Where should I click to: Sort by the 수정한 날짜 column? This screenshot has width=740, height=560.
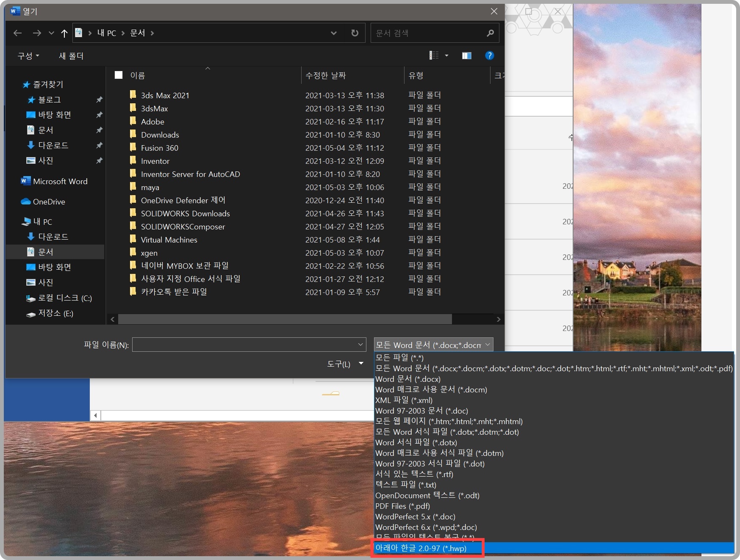[326, 75]
